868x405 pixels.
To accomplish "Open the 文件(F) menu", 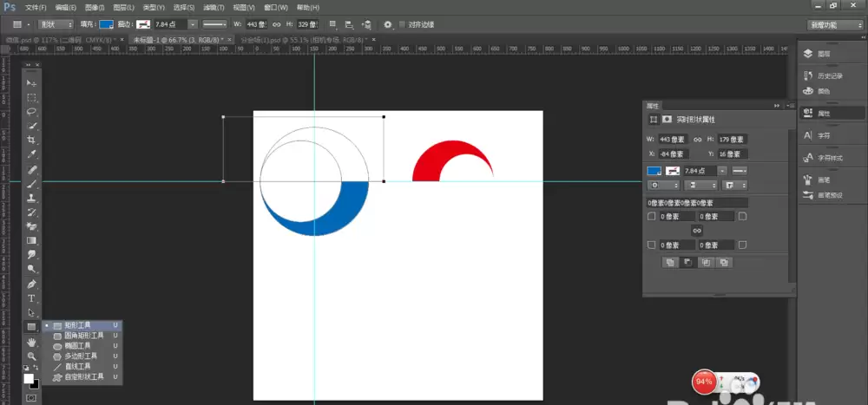I will [36, 8].
